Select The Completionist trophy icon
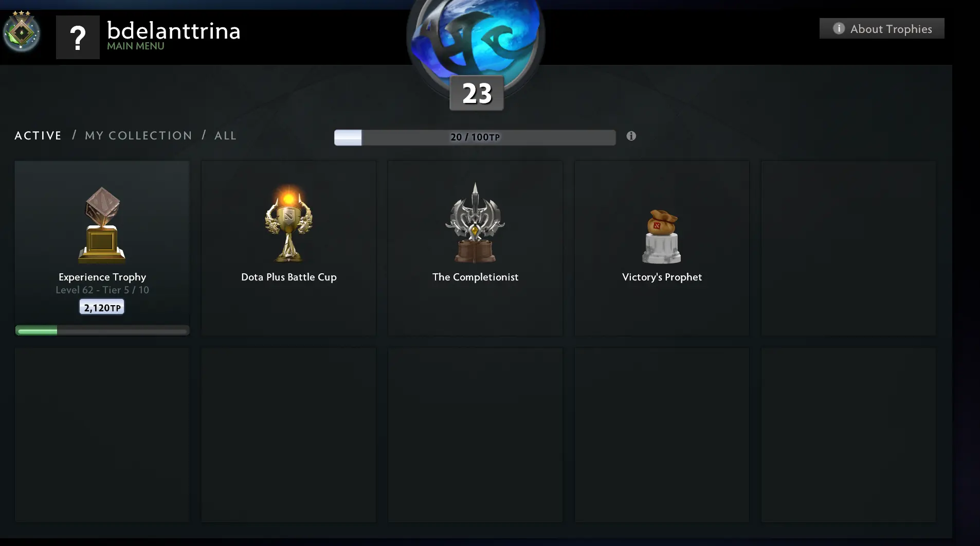Viewport: 980px width, 546px height. coord(475,223)
